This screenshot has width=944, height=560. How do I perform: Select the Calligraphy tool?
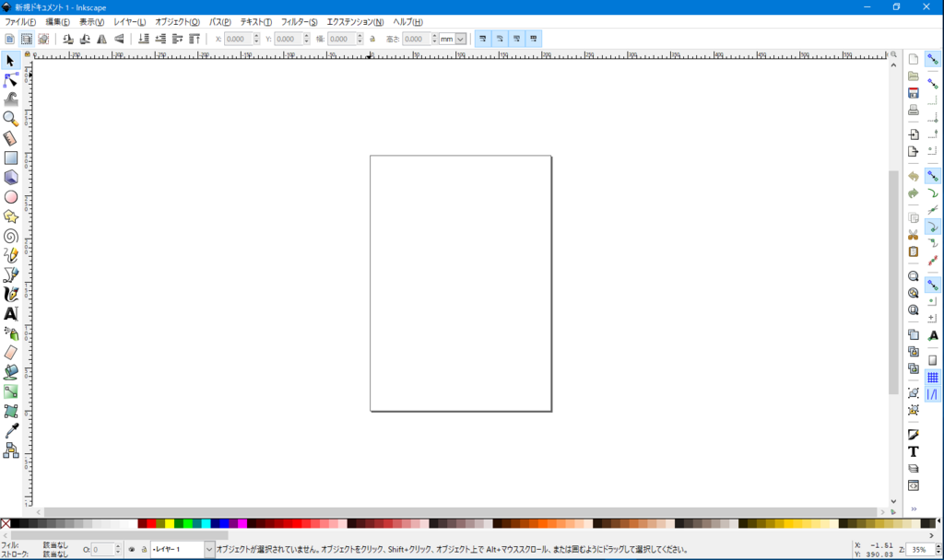(10, 294)
